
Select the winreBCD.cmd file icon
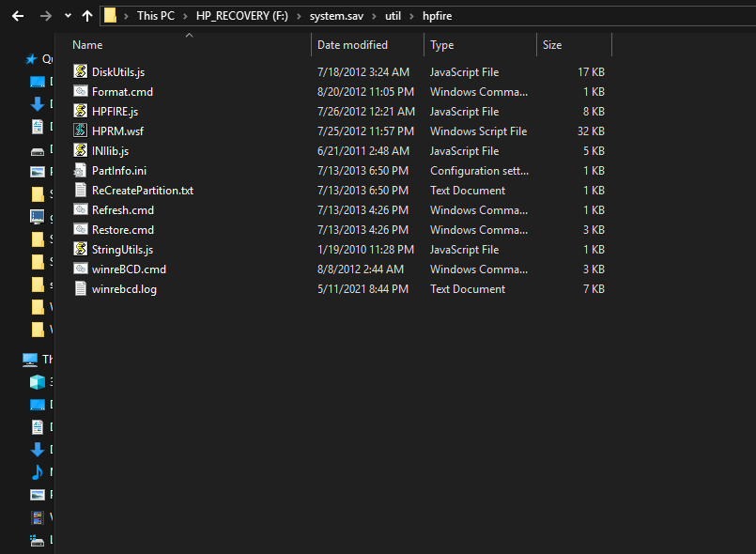tap(81, 269)
